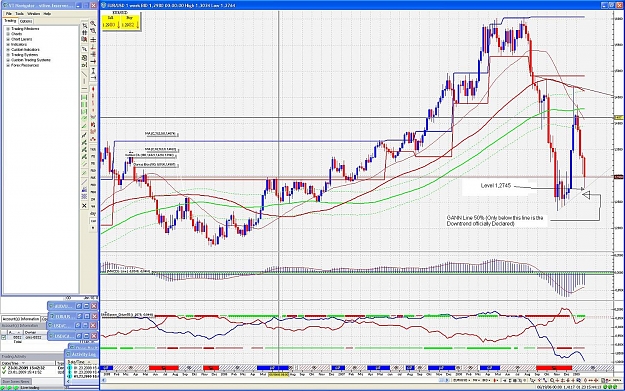Open the Window menu in VT Navigator
The image size is (625, 391).
33,14
